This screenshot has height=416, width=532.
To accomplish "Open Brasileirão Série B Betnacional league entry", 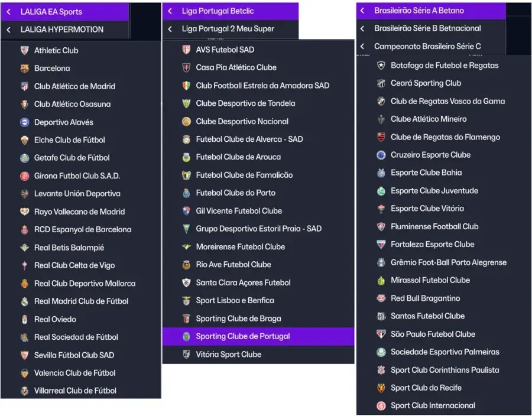I will [431, 28].
